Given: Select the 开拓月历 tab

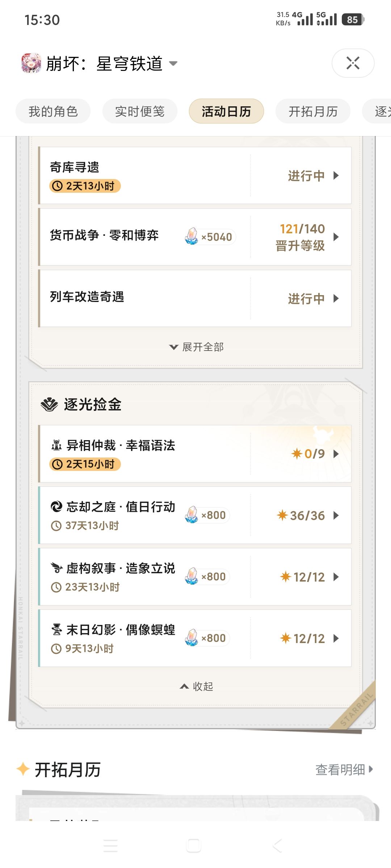Looking at the screenshot, I should click(313, 111).
